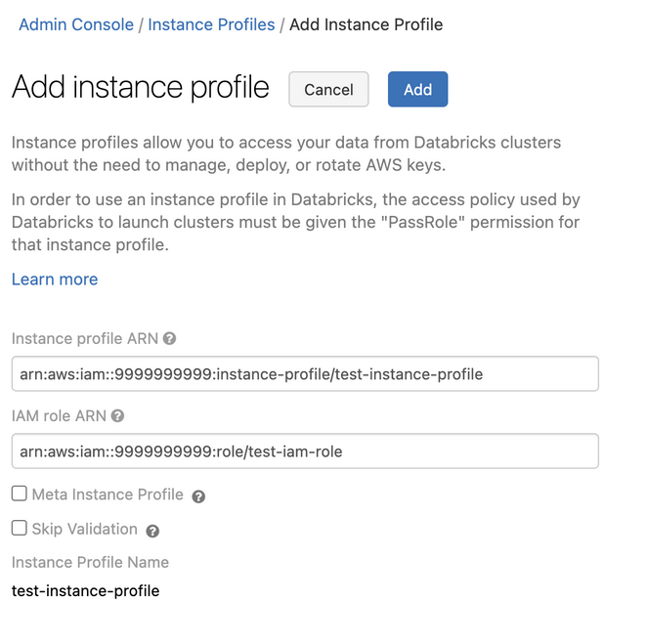Screen dimensions: 647x644
Task: Click the IAM role ARN label text
Action: click(x=60, y=416)
